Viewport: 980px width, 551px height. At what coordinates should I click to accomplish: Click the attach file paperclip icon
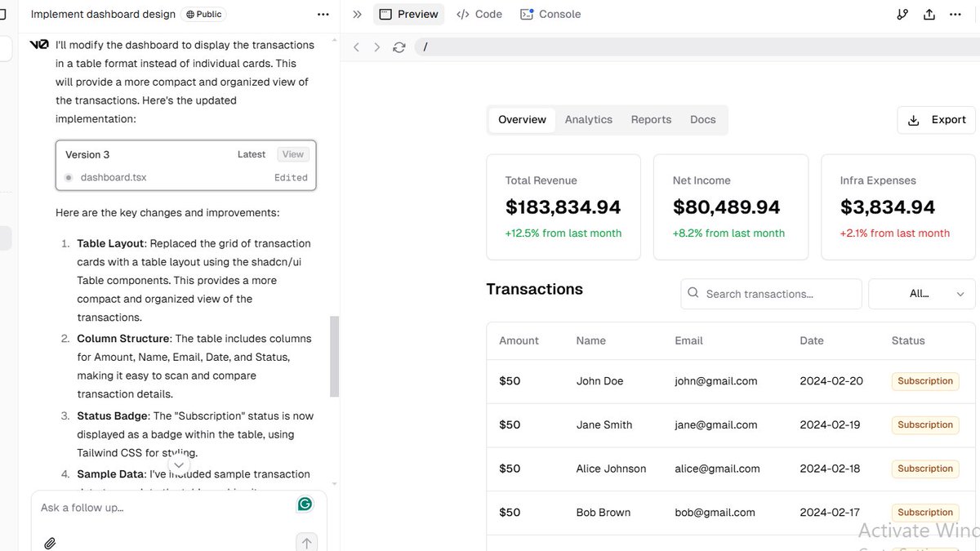click(50, 543)
